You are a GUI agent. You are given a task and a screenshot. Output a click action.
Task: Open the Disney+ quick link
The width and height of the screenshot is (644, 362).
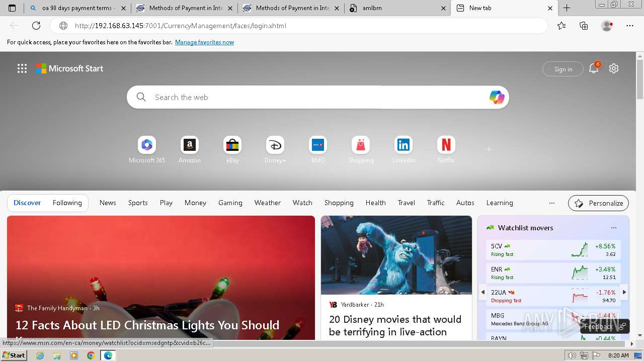275,150
